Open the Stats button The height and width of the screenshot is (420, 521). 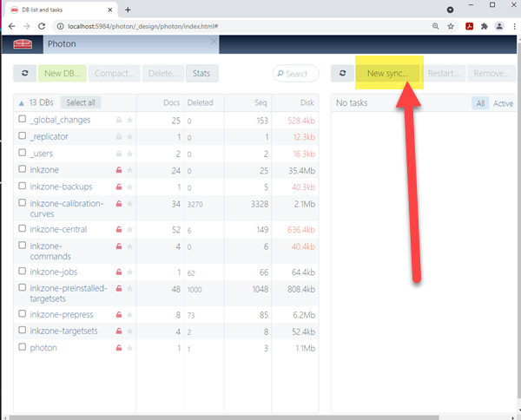[x=201, y=73]
